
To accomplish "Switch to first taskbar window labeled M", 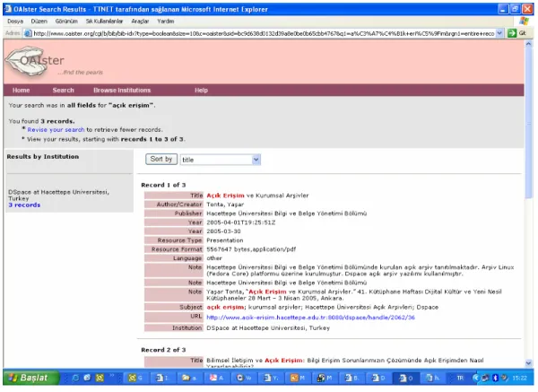I will pyautogui.click(x=297, y=378).
